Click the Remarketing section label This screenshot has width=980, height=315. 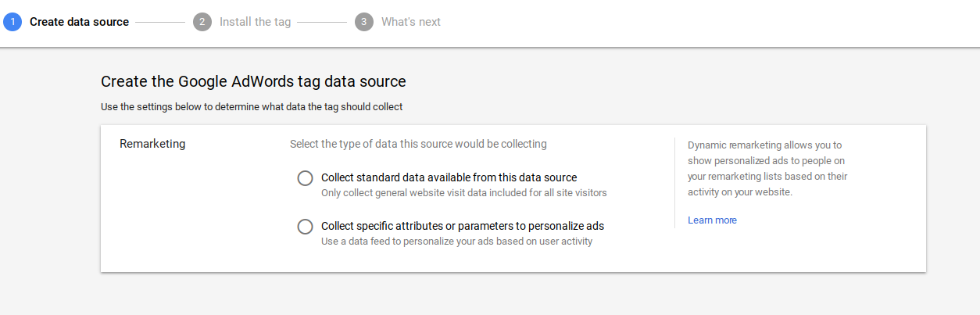click(152, 144)
